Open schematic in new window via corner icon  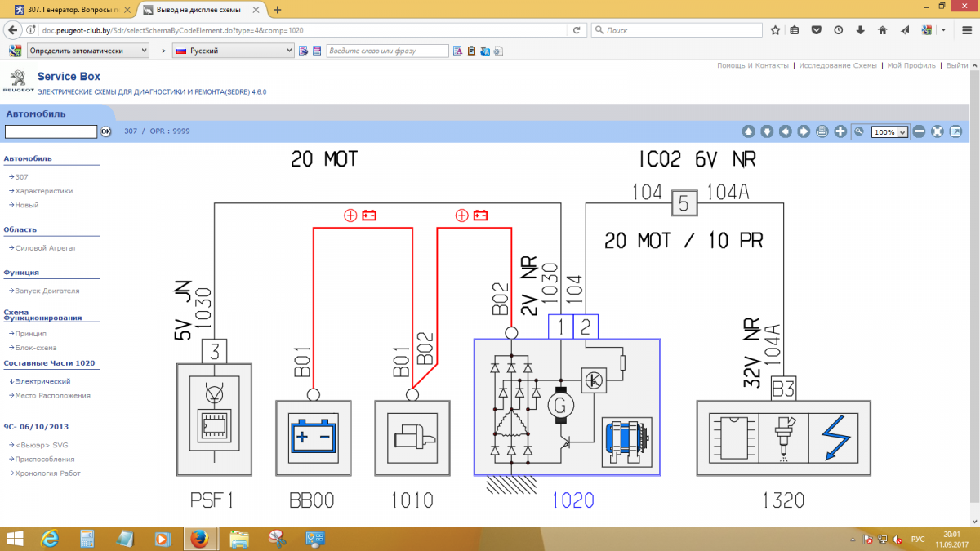[x=955, y=131]
